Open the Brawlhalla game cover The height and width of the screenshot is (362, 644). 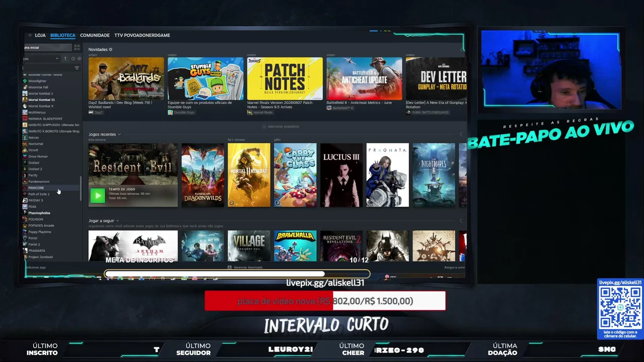pos(295,246)
